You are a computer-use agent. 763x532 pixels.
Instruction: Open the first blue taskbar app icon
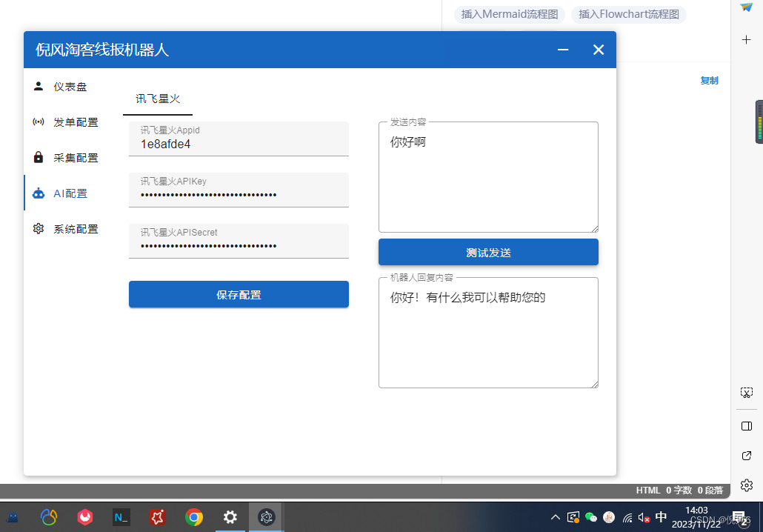click(12, 517)
